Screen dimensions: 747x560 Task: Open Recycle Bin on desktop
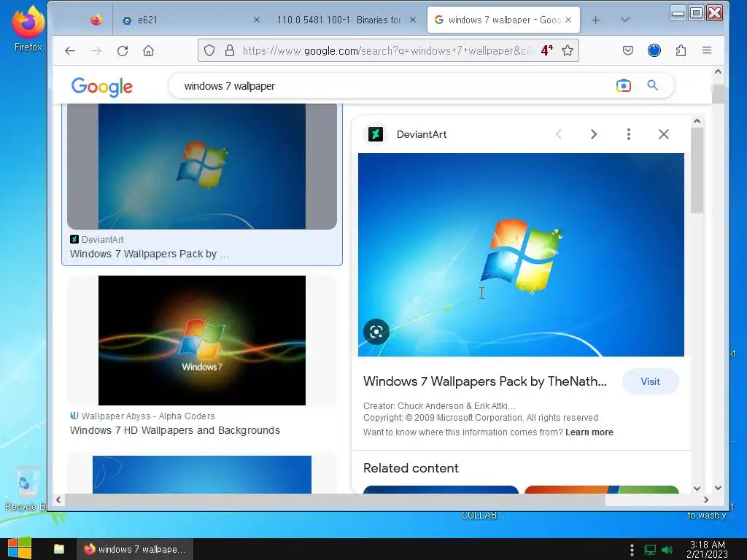(25, 488)
